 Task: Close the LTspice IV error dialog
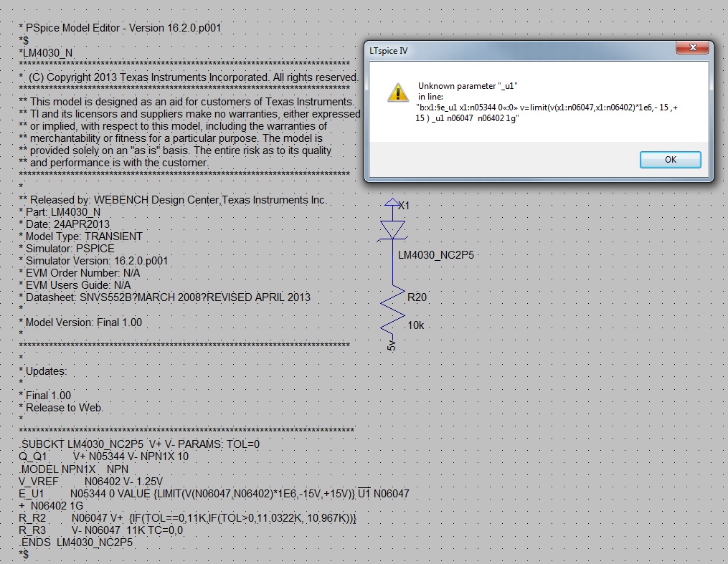tap(693, 47)
